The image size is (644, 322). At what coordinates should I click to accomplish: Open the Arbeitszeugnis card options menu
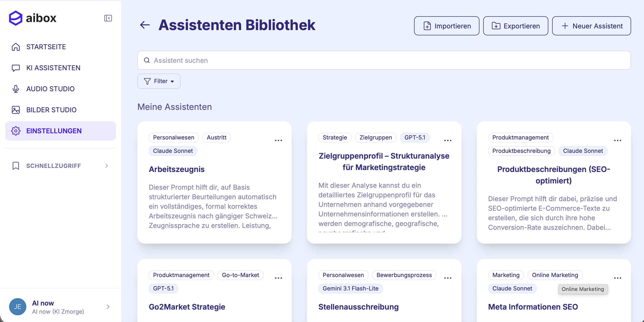pyautogui.click(x=278, y=140)
